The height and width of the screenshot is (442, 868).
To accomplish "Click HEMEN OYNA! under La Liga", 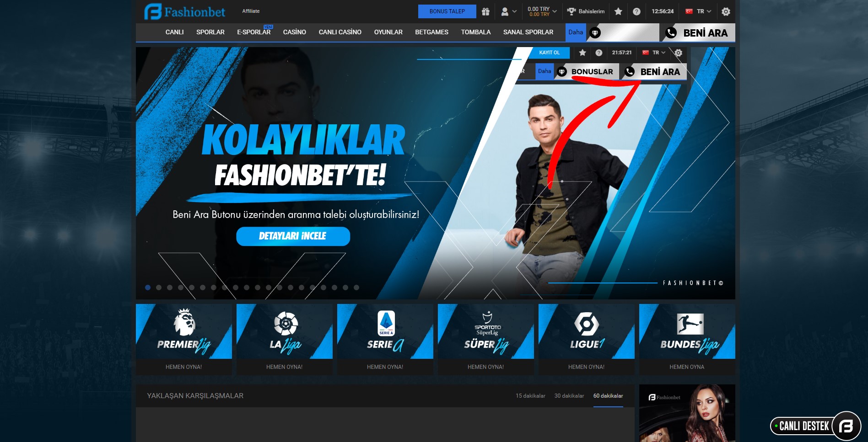I will pos(285,367).
